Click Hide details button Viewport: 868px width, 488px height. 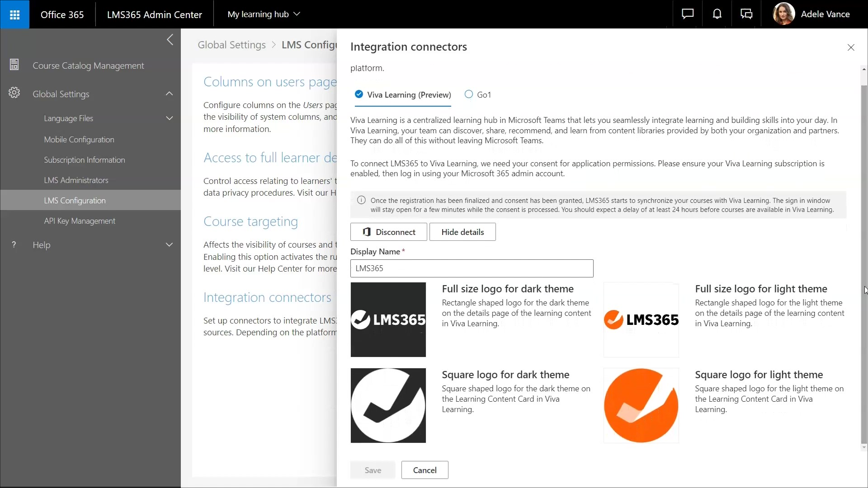[462, 232]
